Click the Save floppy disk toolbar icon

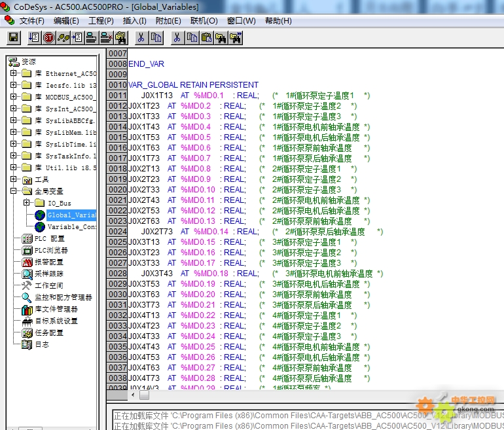(14, 38)
